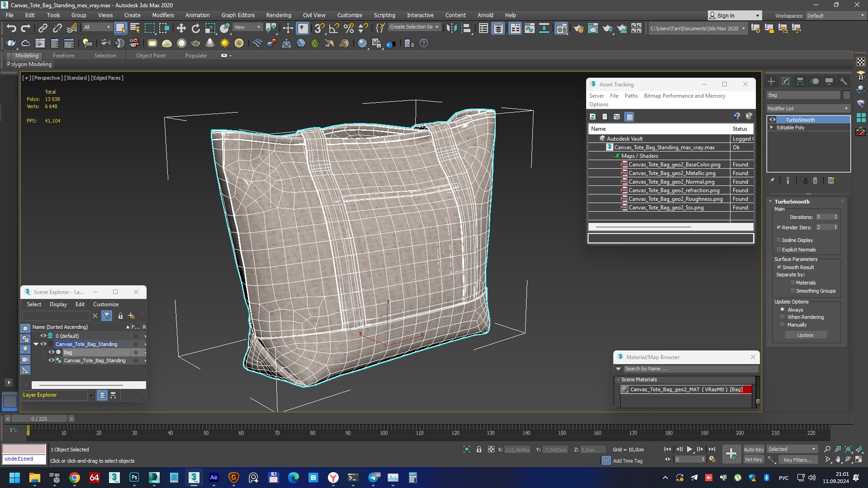Click the Pin Stack icon
This screenshot has width=868, height=488.
772,180
